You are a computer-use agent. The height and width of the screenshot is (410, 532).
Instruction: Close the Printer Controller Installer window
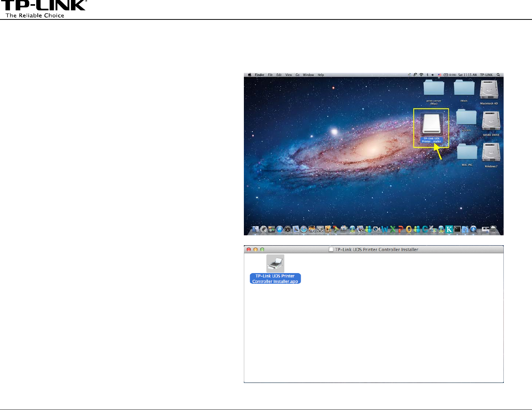249,249
